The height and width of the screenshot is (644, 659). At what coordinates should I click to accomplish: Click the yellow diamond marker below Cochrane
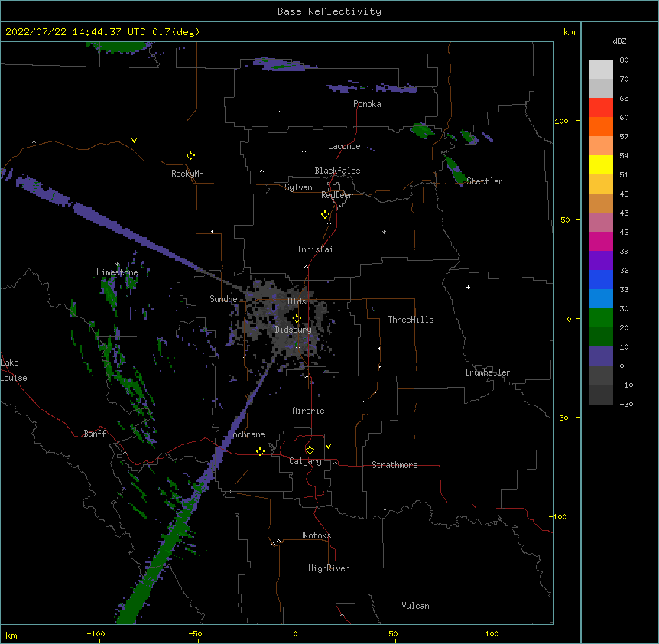pos(260,451)
